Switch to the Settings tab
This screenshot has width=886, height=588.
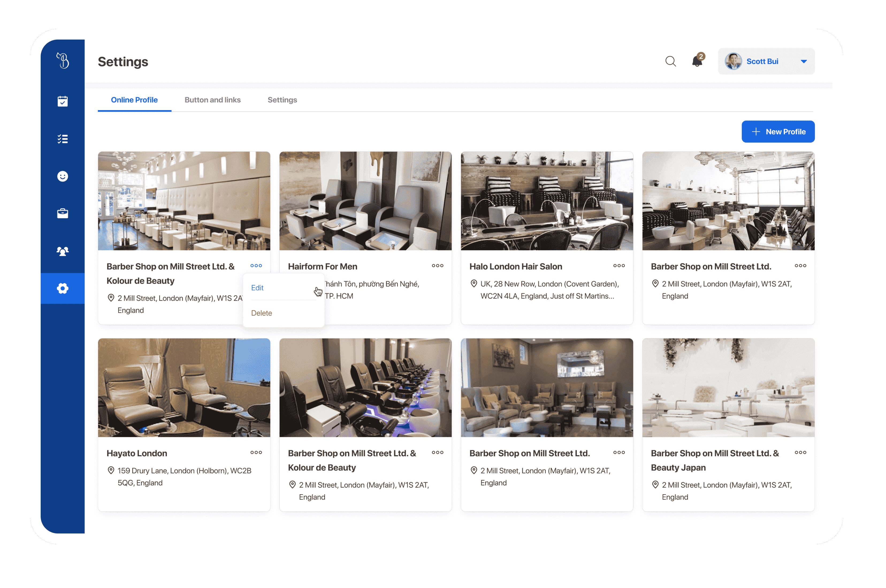click(x=282, y=100)
